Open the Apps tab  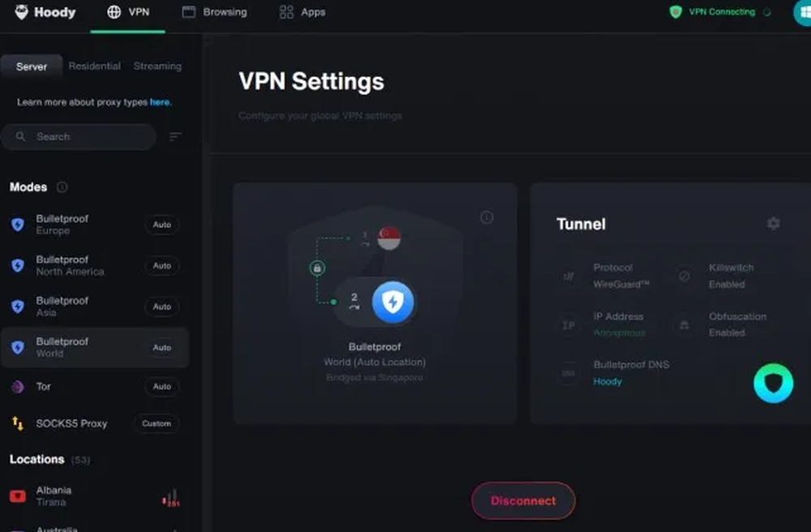point(302,12)
